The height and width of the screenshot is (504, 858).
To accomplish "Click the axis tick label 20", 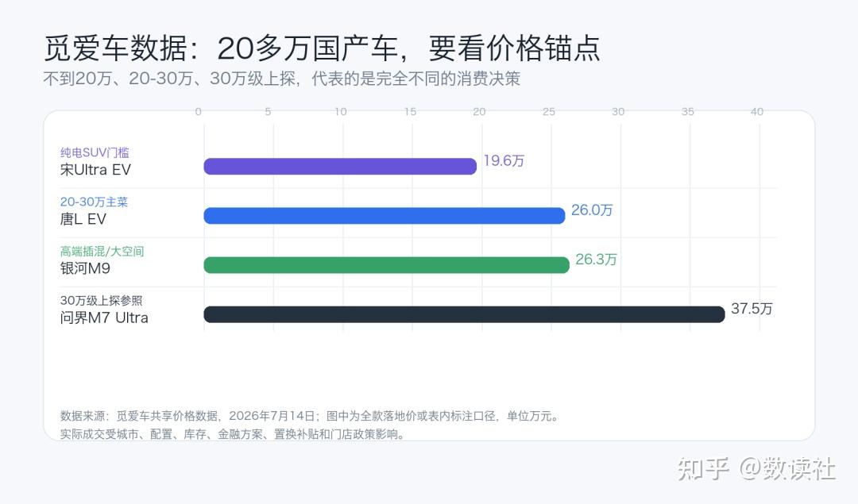I will click(479, 111).
